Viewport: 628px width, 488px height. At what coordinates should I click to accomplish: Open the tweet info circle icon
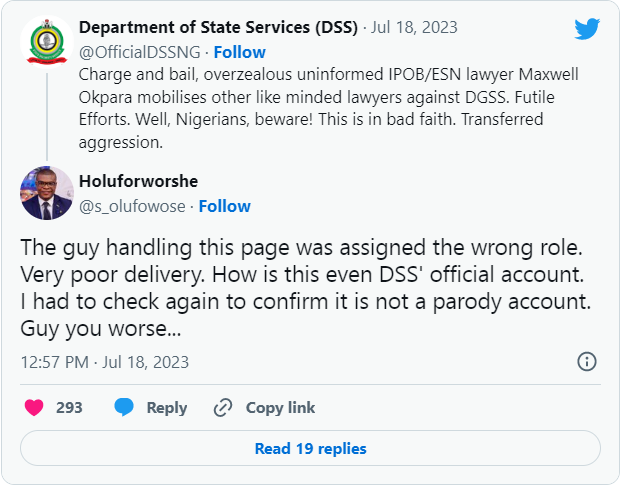[x=587, y=362]
